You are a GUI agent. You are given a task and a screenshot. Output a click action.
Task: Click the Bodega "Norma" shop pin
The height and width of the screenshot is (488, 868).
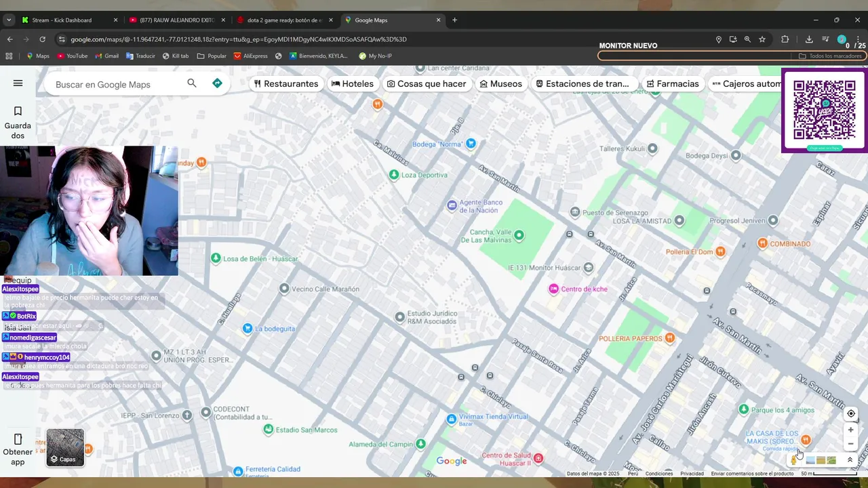[471, 143]
